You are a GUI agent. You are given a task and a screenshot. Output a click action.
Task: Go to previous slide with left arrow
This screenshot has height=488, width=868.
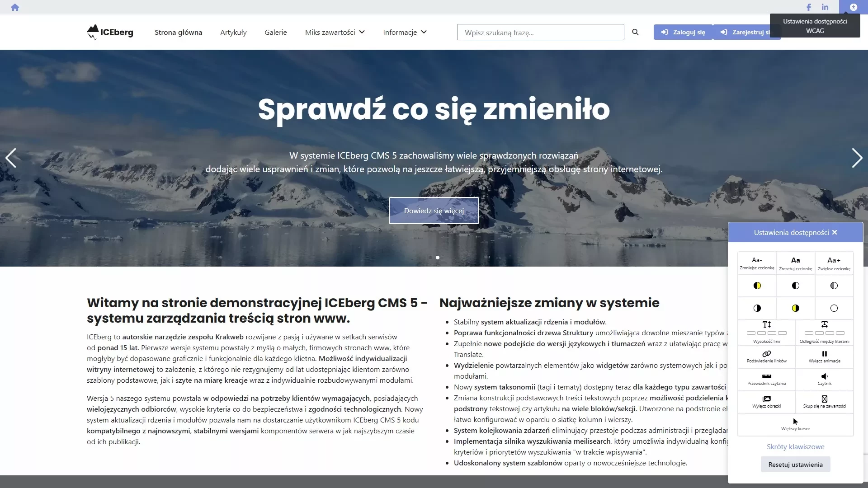11,158
